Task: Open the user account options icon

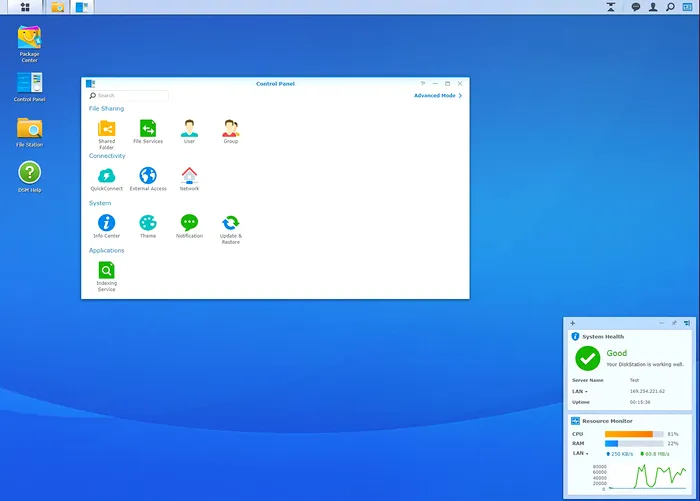Action: tap(653, 7)
